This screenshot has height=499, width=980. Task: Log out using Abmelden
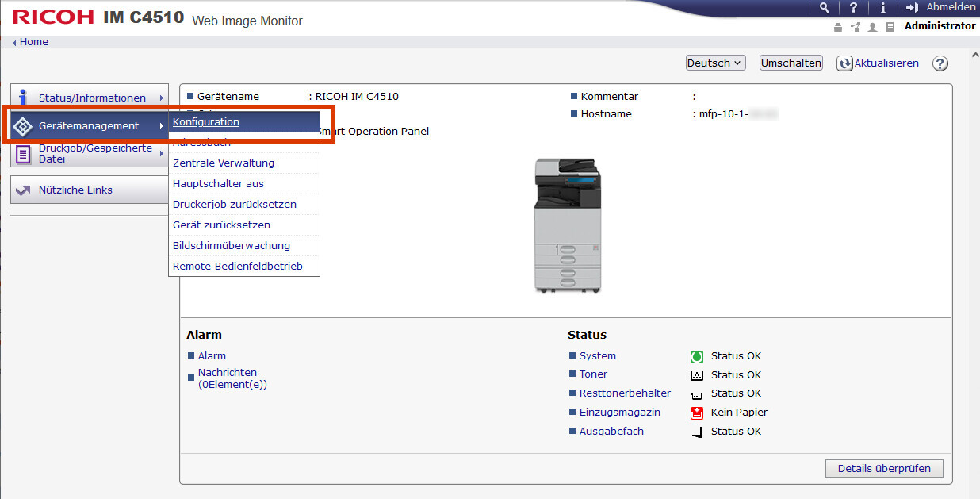[940, 7]
